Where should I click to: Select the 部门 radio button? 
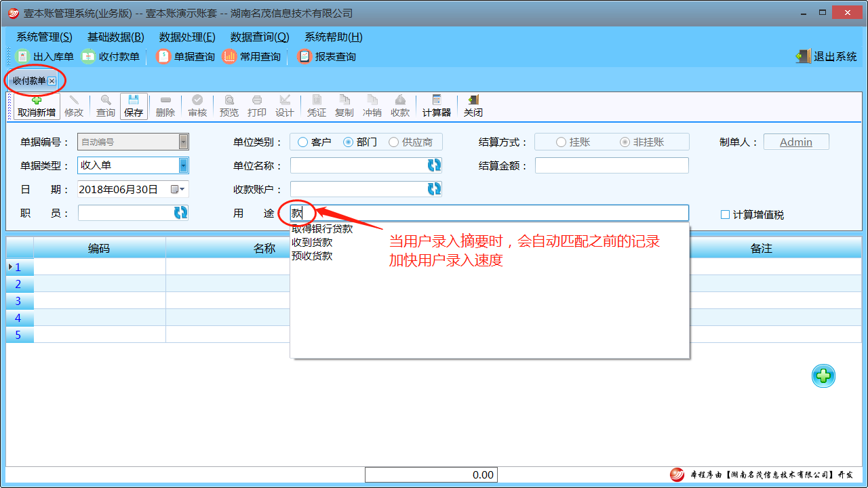(x=360, y=142)
